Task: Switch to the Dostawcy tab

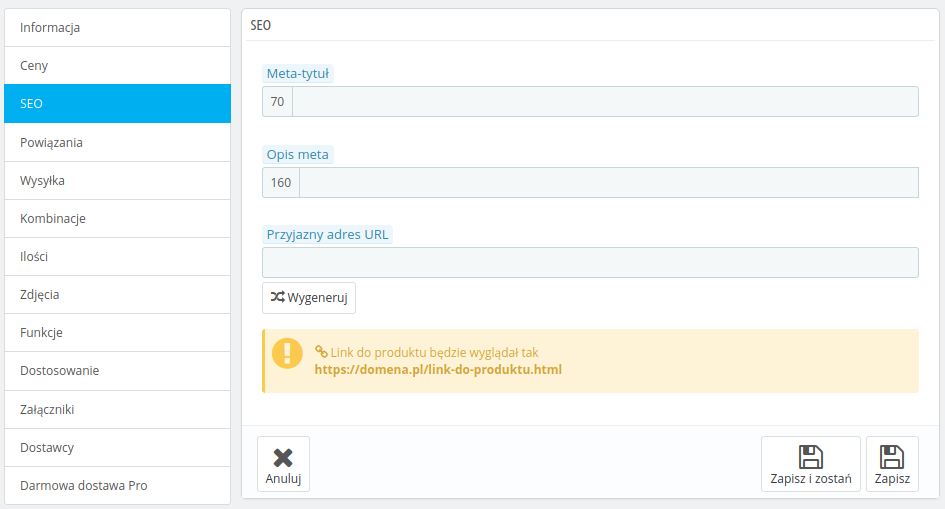Action: point(118,448)
